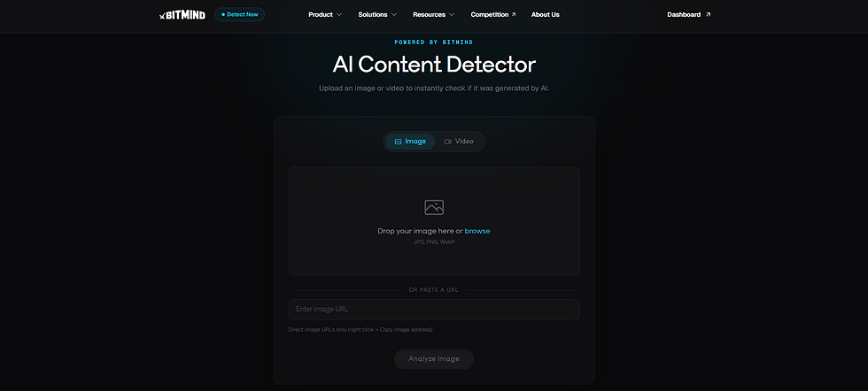The height and width of the screenshot is (391, 868).
Task: Click the BitMind logo
Action: click(182, 15)
